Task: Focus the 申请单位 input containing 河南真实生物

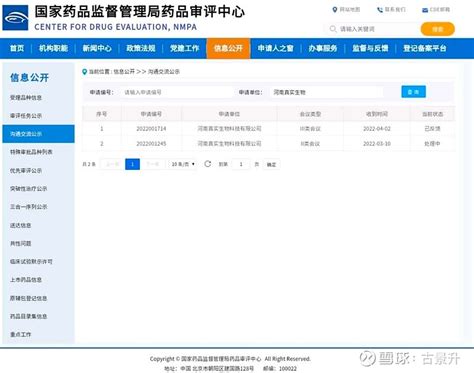Action: [326, 92]
